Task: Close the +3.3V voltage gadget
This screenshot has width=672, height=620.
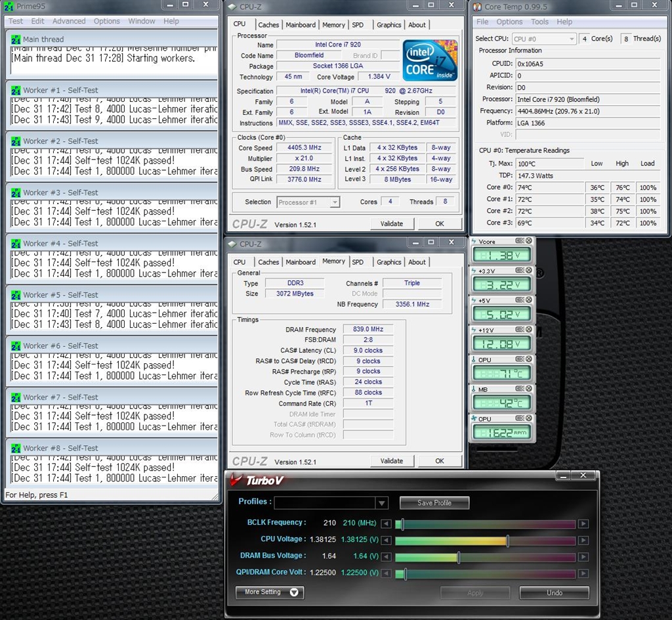Action: pos(529,271)
